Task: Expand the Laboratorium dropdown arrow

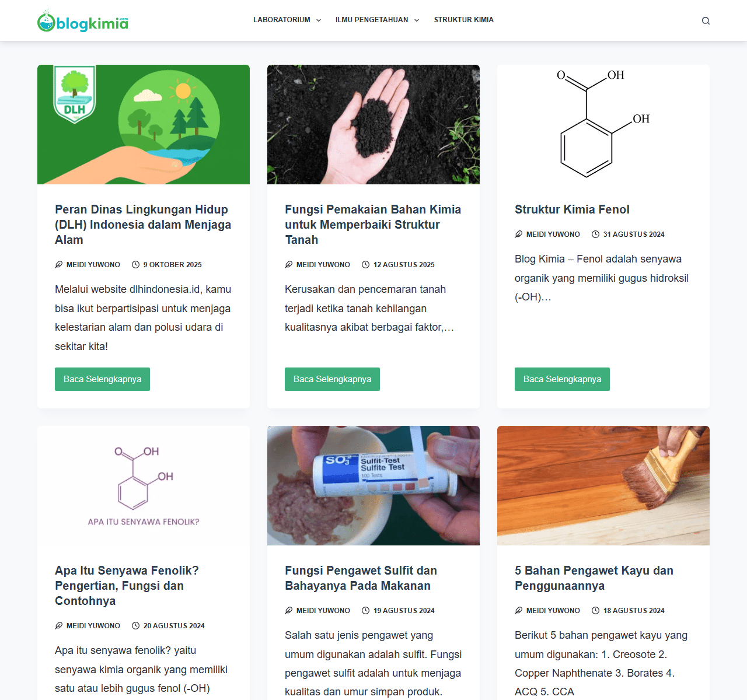Action: pos(319,20)
